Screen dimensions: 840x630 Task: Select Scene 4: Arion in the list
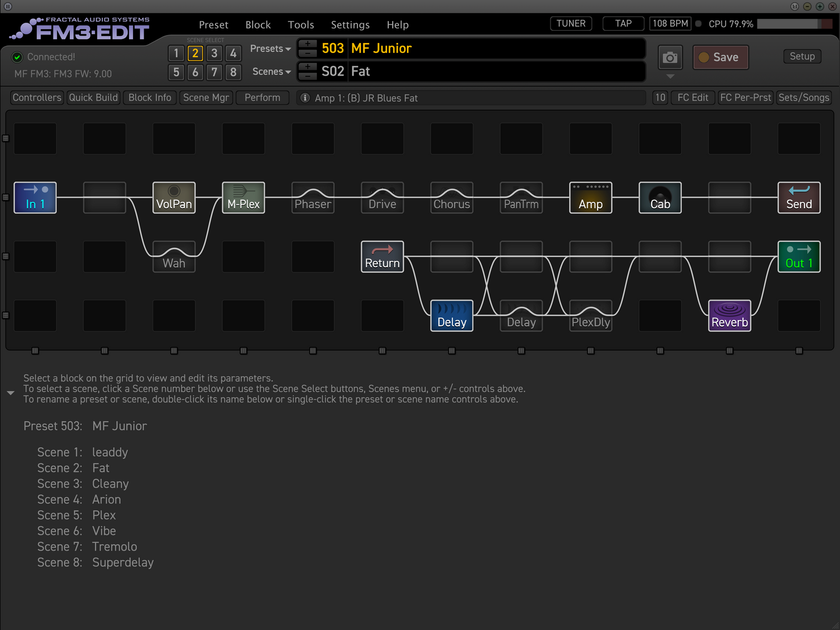pyautogui.click(x=79, y=500)
